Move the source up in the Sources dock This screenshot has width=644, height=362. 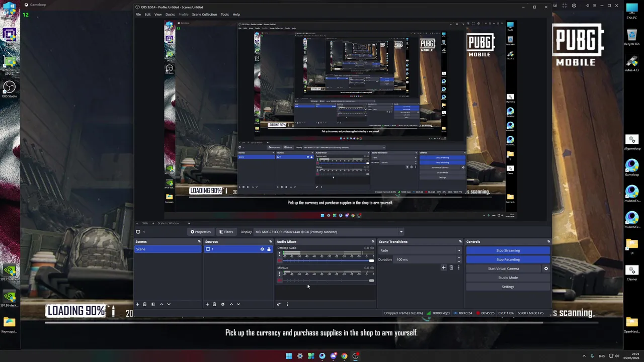click(x=231, y=304)
